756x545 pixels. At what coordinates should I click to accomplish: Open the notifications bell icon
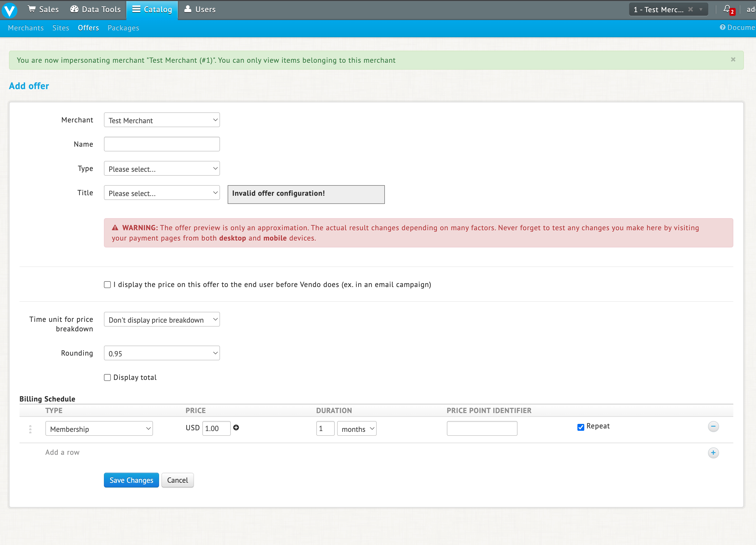727,9
